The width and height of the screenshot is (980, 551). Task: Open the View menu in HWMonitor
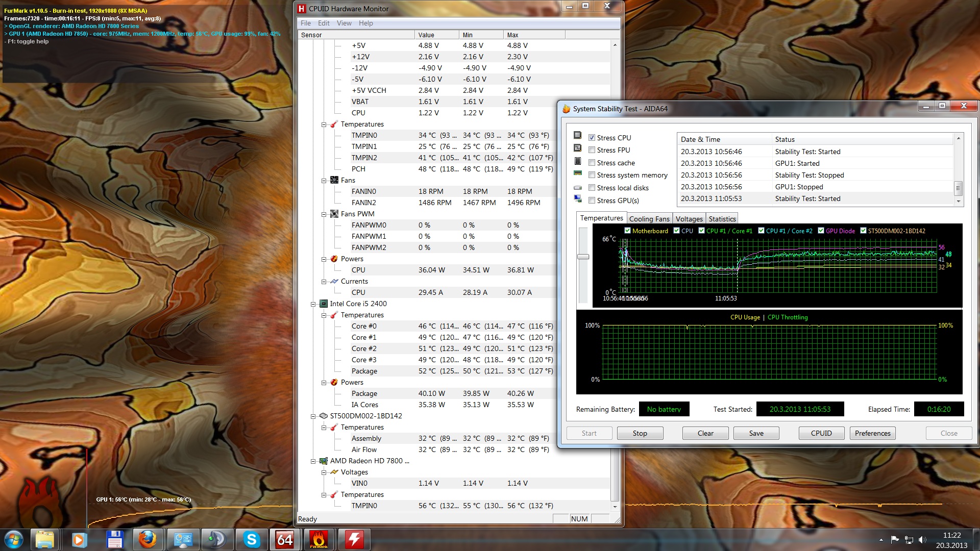click(344, 23)
